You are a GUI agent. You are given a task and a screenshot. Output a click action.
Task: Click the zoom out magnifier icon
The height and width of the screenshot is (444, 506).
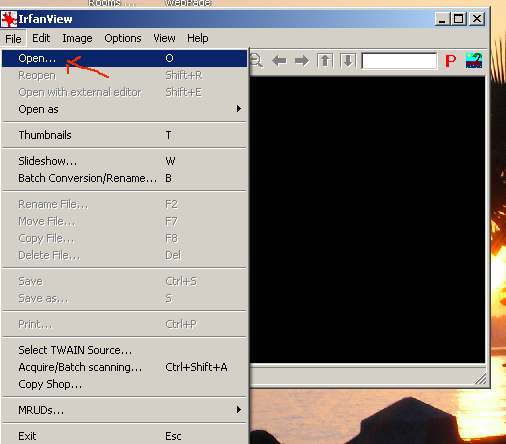point(256,61)
